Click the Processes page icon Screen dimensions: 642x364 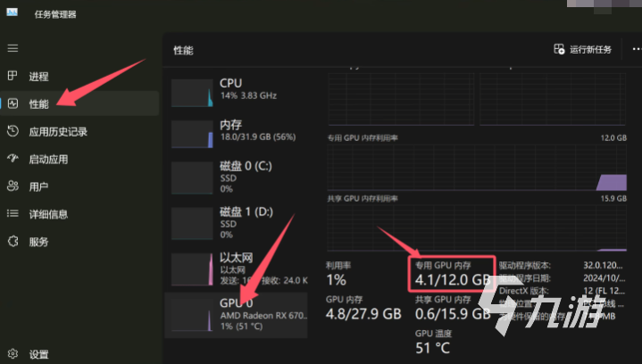(13, 76)
